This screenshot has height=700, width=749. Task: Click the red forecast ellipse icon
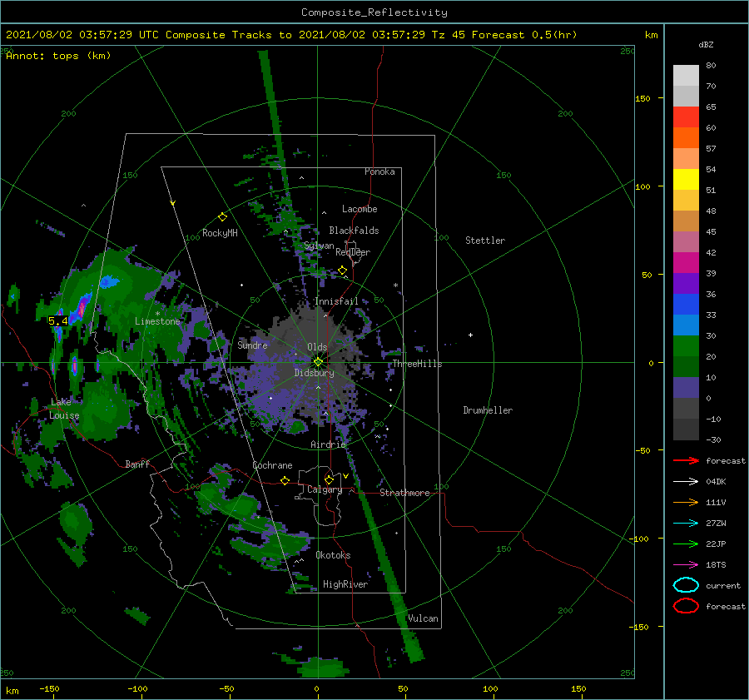686,606
